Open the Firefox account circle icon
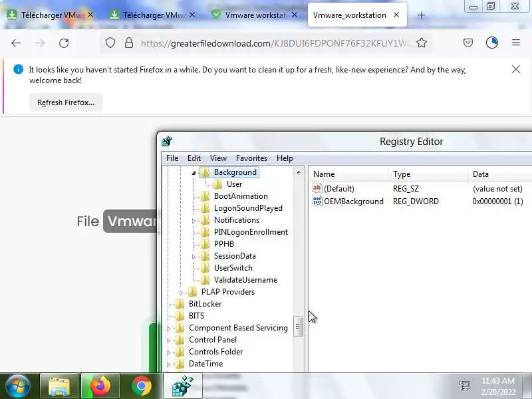Viewport: 532px width, 399px height. (492, 43)
